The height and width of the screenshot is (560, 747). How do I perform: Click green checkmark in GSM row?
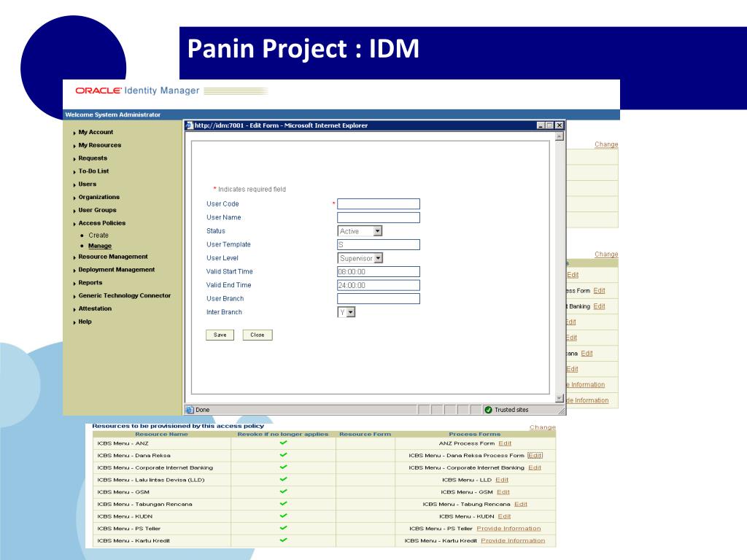tap(284, 491)
